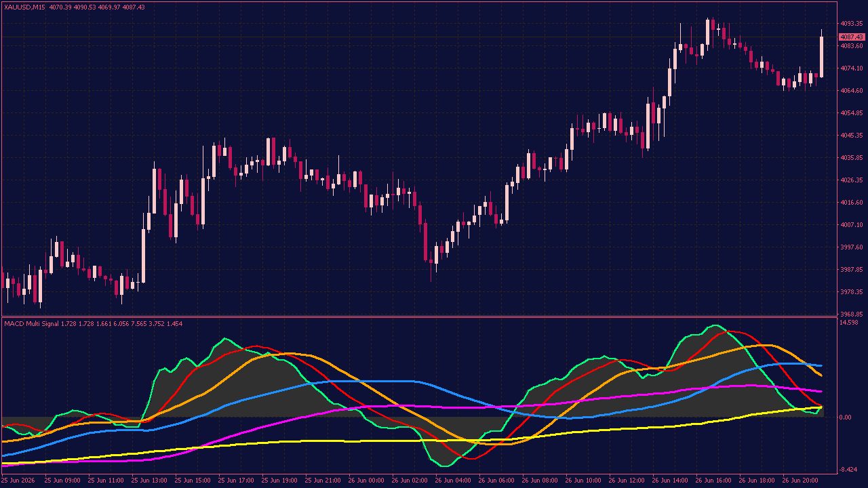Click the 4074.10 price axis label
The width and height of the screenshot is (868, 488).
coord(851,68)
